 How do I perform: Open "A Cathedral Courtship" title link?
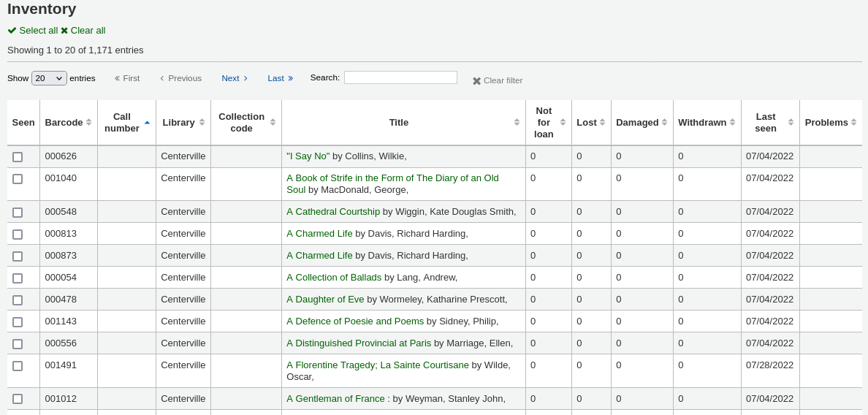coord(333,212)
